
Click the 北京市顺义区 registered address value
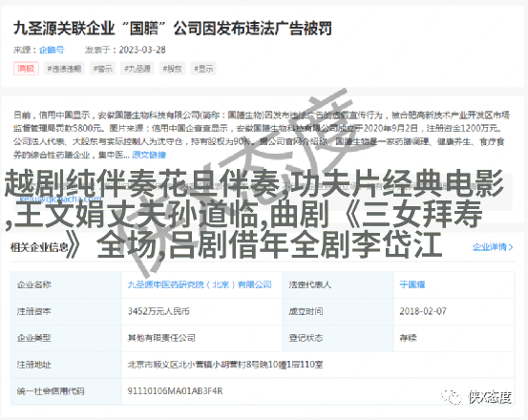(225, 365)
